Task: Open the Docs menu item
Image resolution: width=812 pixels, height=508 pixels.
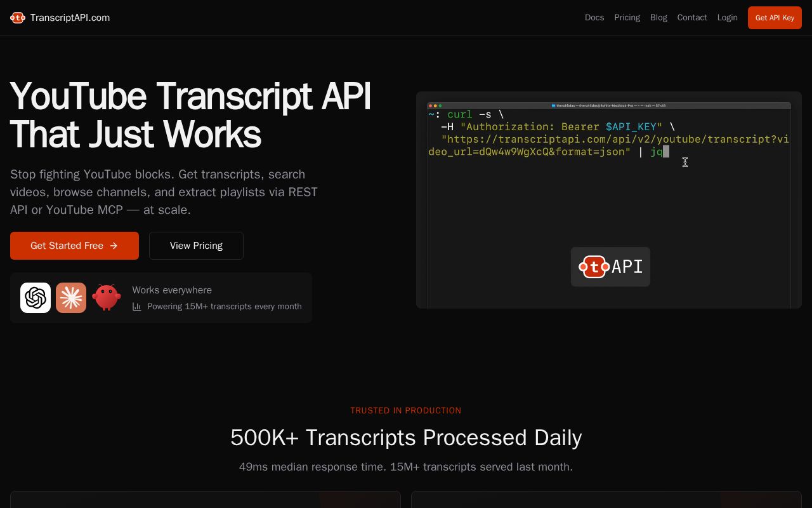Action: coord(594,18)
